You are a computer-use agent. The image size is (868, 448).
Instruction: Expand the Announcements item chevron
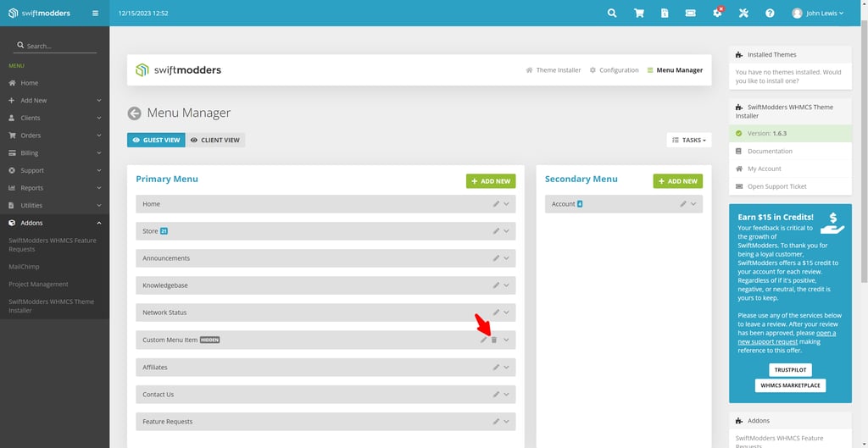click(506, 258)
